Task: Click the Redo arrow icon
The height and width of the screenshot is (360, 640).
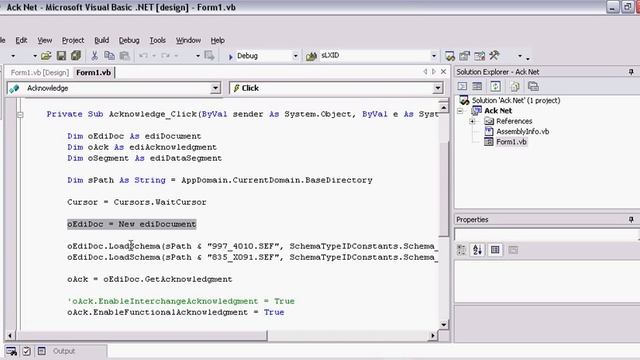Action: click(165, 56)
